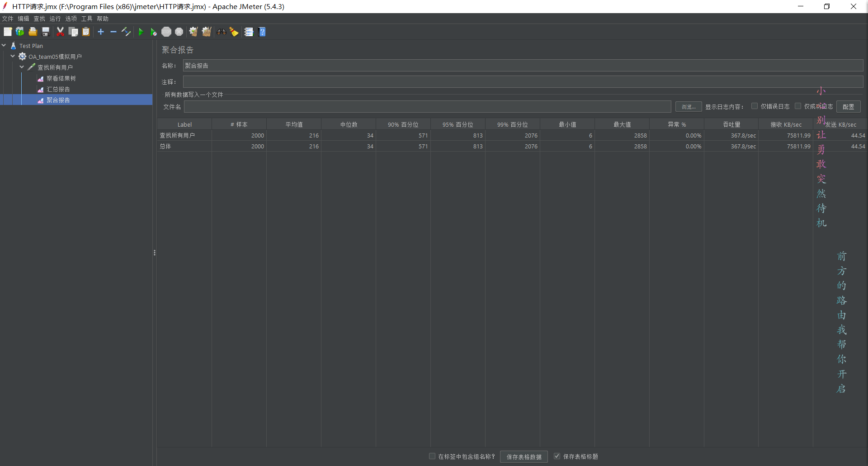
Task: Enable the 仅错误日志 checkbox
Action: pos(755,106)
